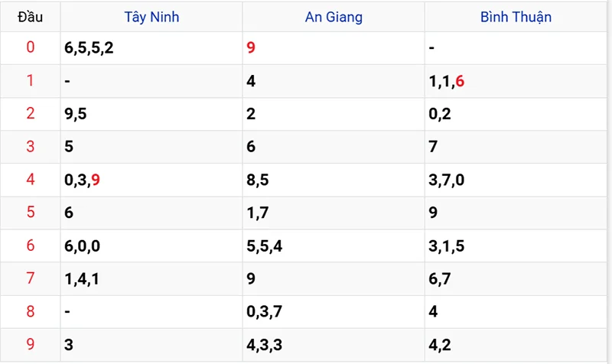Click the Tây Ninh column header link
This screenshot has width=612, height=364.
151,17
